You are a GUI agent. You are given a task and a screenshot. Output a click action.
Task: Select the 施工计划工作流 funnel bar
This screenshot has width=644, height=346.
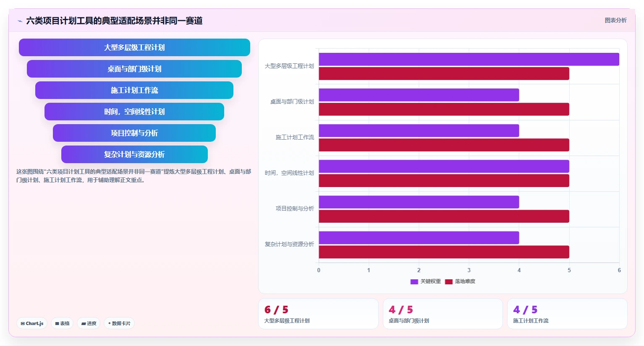(134, 90)
